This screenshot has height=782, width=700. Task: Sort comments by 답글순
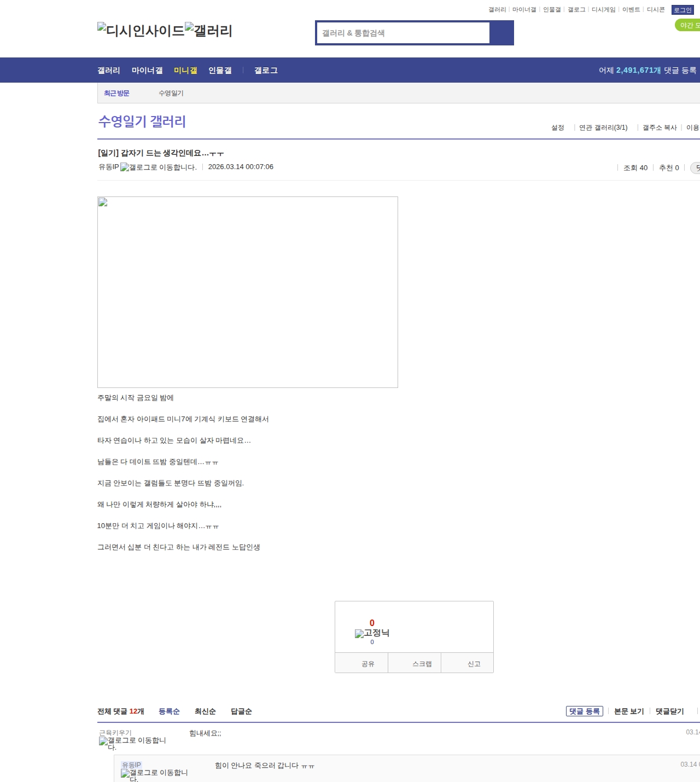tap(241, 711)
